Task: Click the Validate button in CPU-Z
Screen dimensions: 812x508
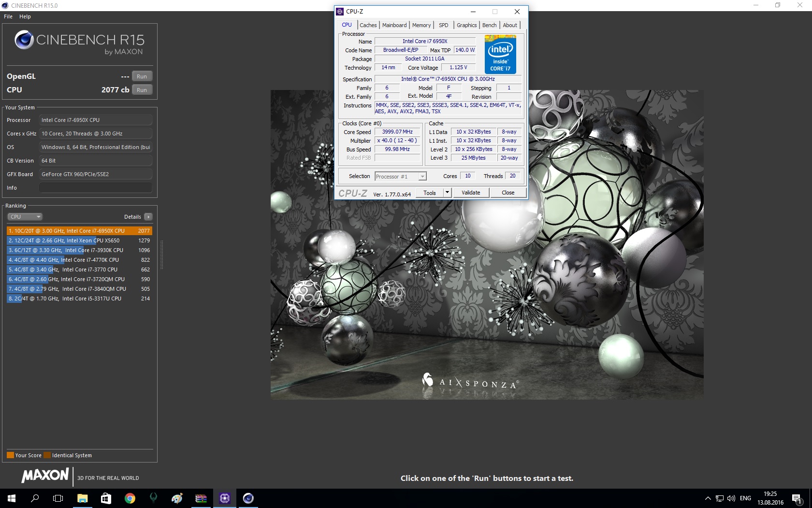Action: point(471,193)
